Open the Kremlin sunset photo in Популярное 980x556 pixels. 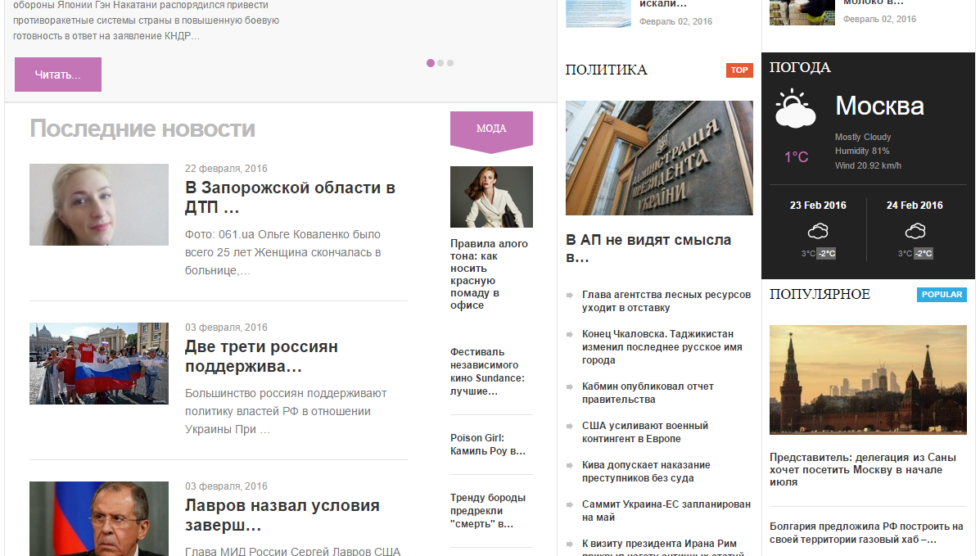pos(868,380)
